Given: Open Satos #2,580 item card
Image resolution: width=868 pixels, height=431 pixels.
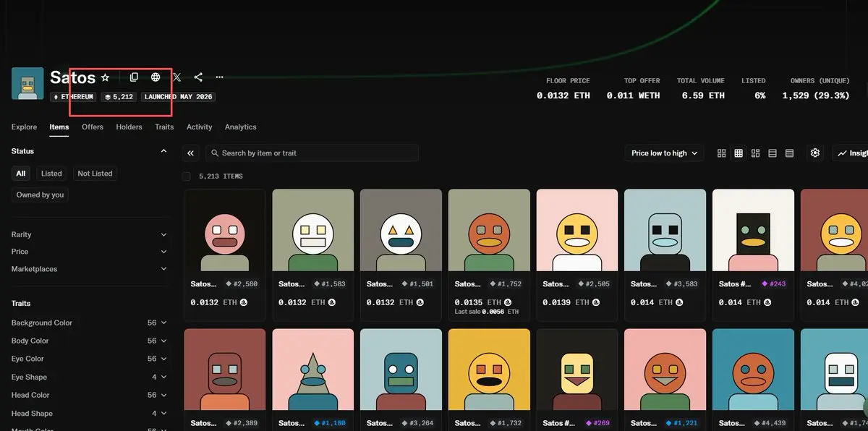Looking at the screenshot, I should (x=225, y=254).
